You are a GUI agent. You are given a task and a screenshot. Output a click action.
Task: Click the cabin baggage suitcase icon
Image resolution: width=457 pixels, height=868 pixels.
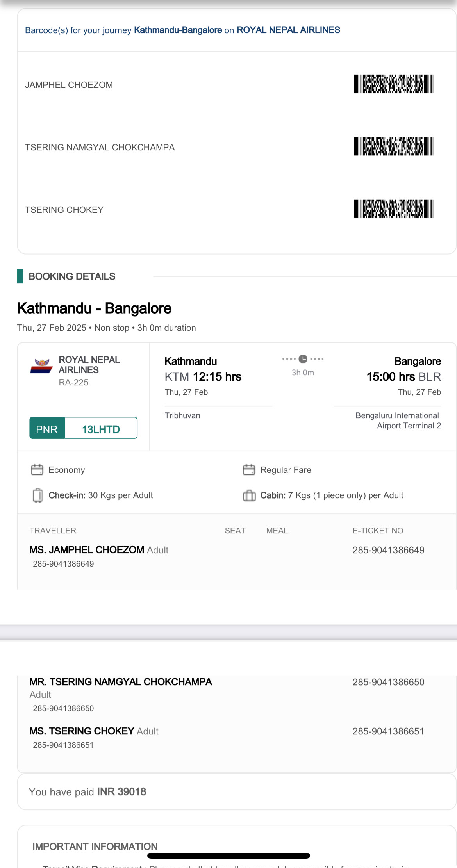pos(249,495)
